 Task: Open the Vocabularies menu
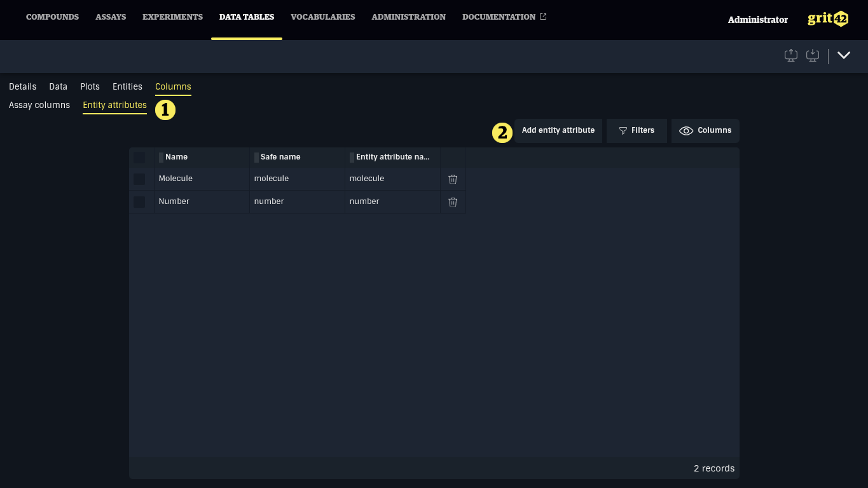point(323,17)
